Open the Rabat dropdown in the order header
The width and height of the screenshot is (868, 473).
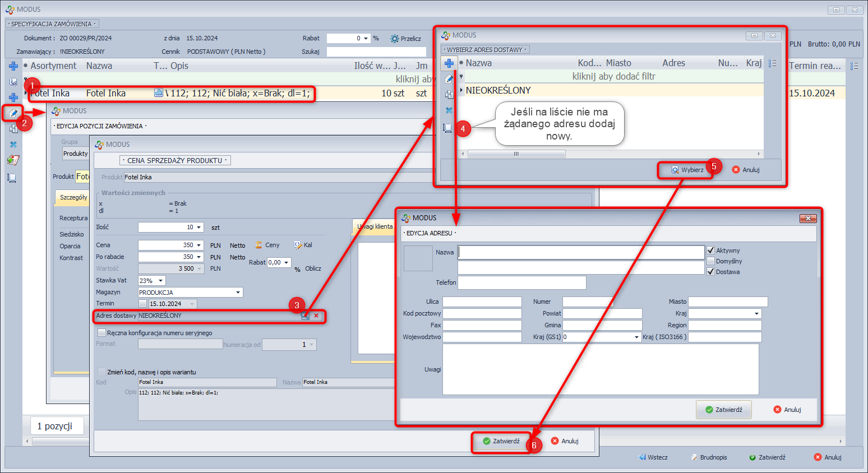366,39
